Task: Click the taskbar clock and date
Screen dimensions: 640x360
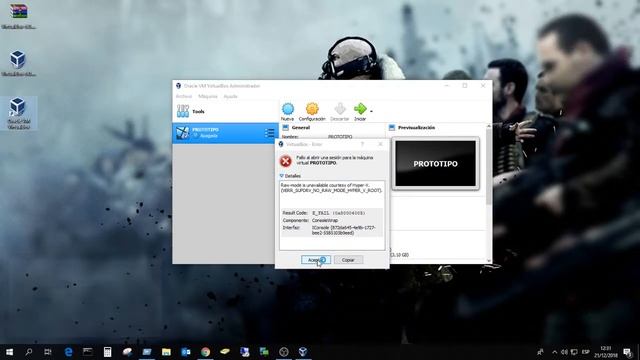Action: pos(606,352)
